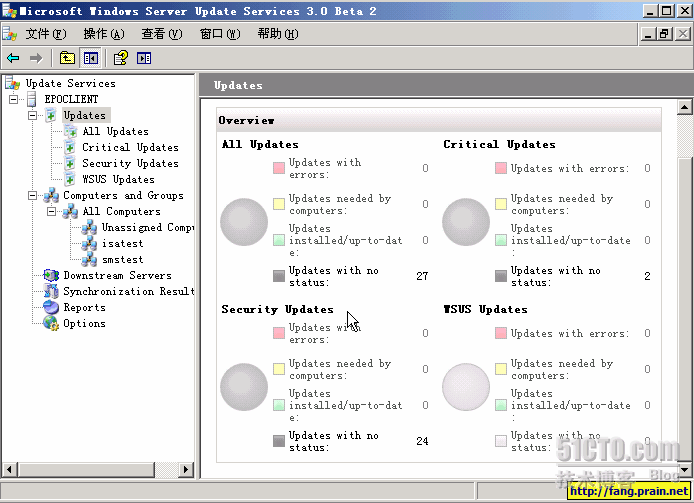
Task: Open the 文件(F) menu
Action: coord(46,34)
